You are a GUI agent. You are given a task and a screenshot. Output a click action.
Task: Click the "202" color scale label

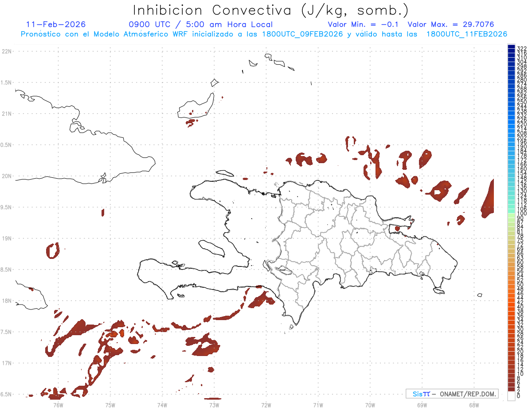click(522, 137)
